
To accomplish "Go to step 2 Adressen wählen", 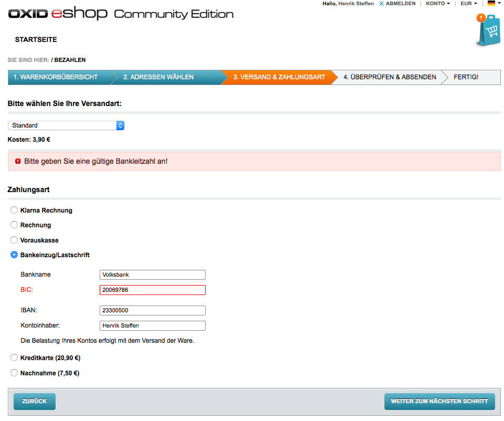I will (x=158, y=77).
